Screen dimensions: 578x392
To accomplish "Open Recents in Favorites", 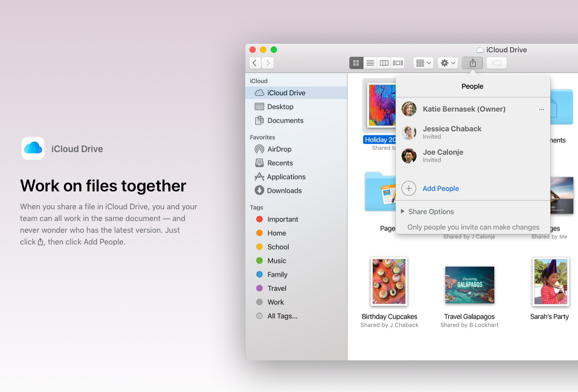I will (296, 163).
